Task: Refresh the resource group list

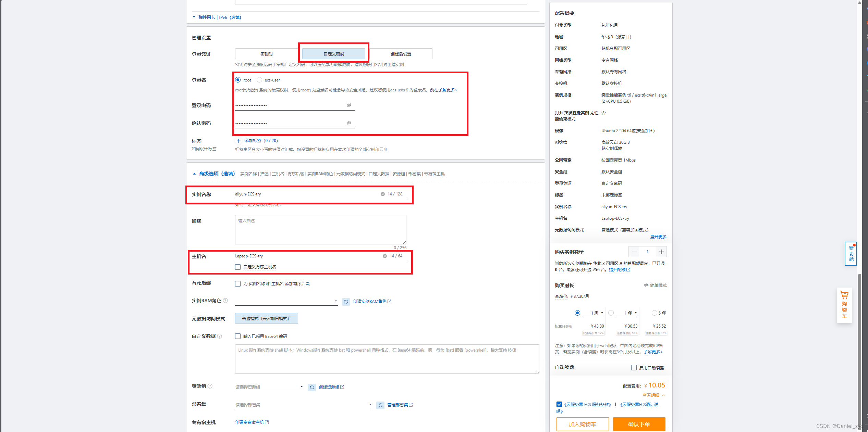Action: tap(312, 387)
